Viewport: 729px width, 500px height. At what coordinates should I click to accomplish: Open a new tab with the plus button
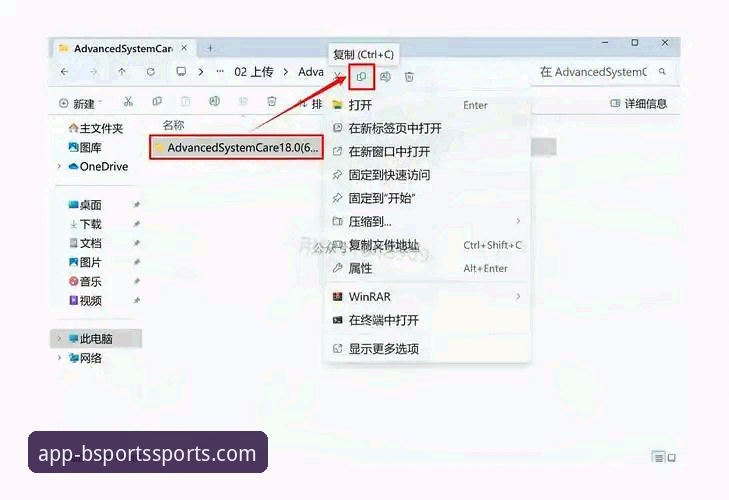tap(210, 48)
